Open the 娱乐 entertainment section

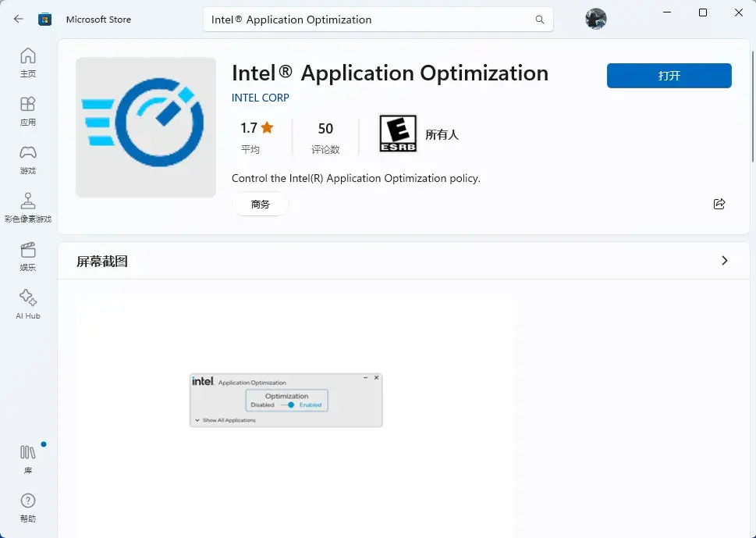click(x=28, y=256)
